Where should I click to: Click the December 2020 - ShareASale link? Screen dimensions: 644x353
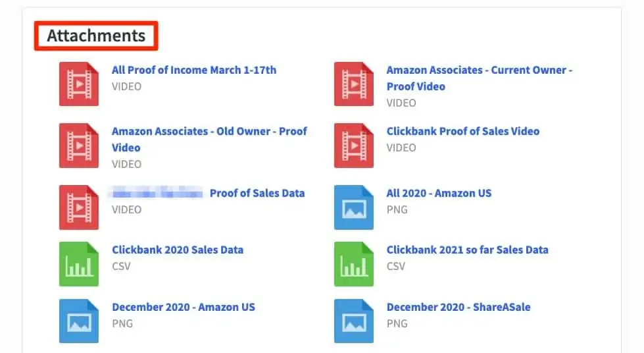(458, 307)
